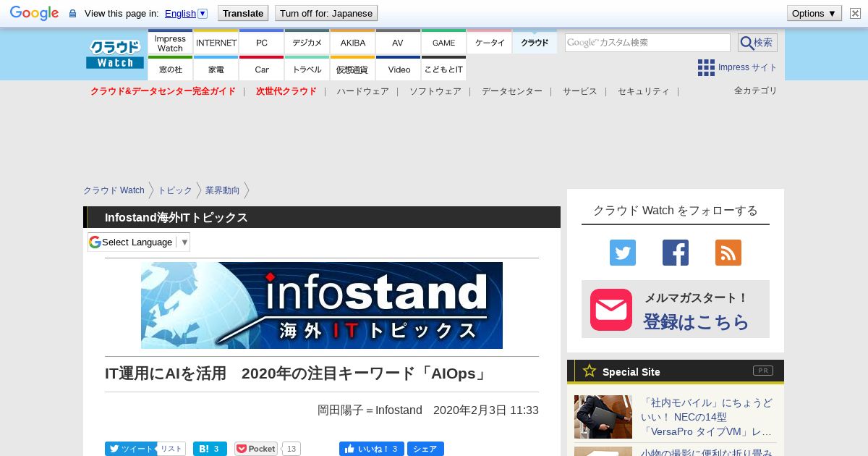
Task: Click 登録はこちら newsletter link
Action: tap(697, 321)
